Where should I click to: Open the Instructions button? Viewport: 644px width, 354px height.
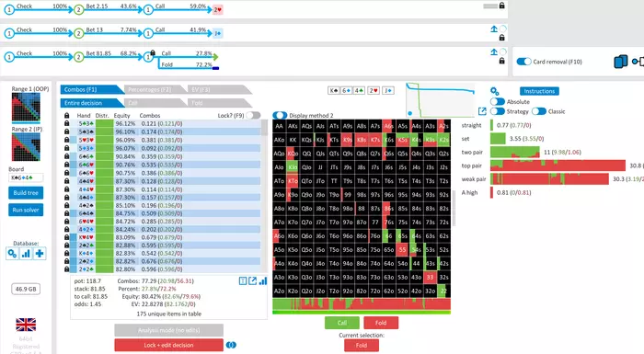539,91
